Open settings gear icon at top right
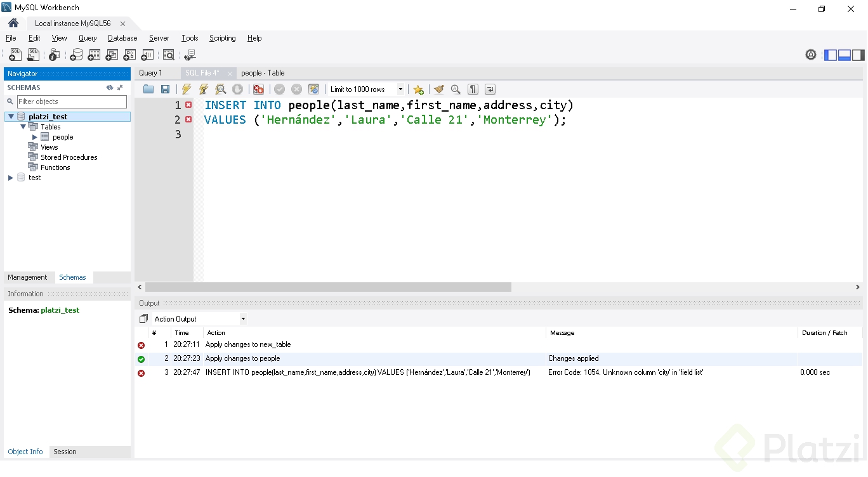868x477 pixels. click(x=811, y=55)
